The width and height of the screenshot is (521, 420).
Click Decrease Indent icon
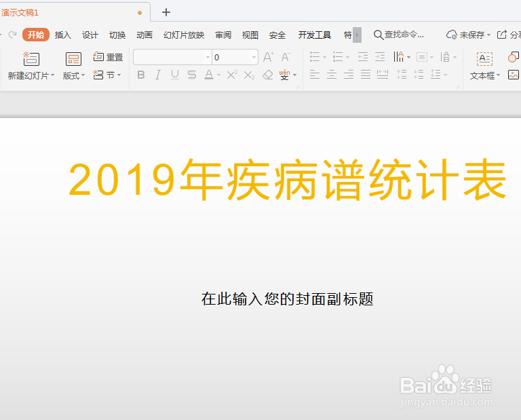tap(363, 57)
